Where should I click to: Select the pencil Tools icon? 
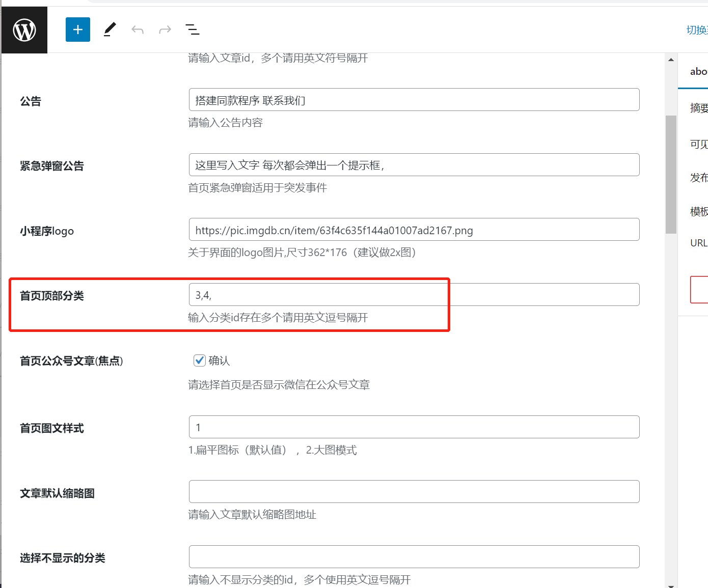coord(110,30)
